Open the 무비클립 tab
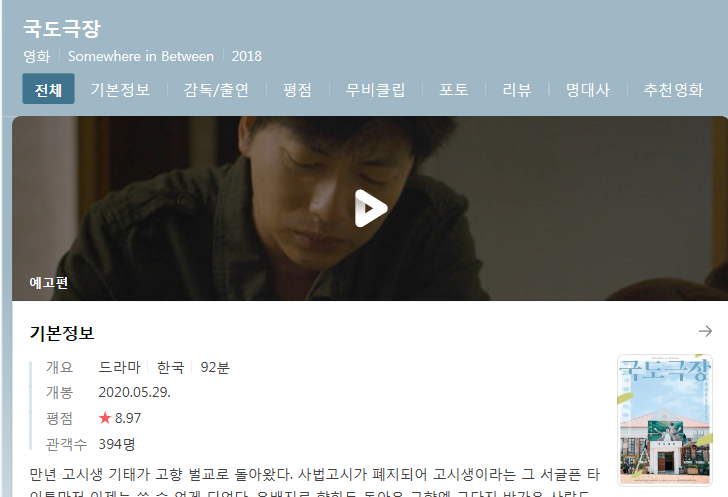 (376, 89)
